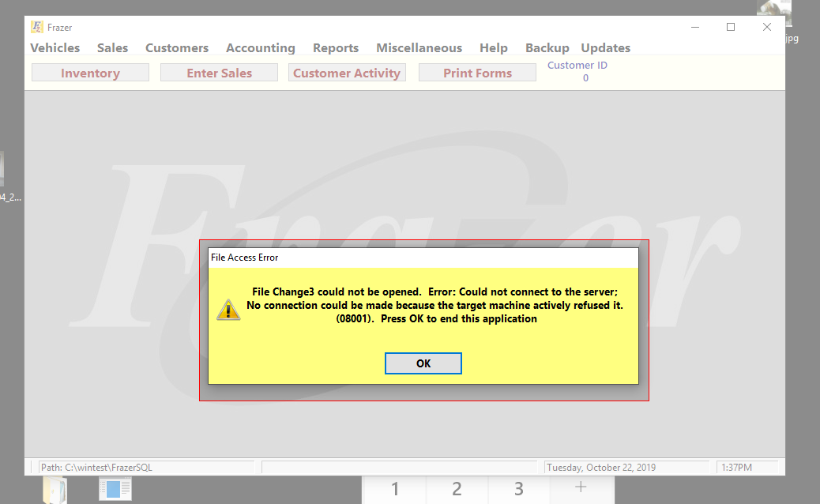Click the Frazer app icon in title bar

coord(36,27)
